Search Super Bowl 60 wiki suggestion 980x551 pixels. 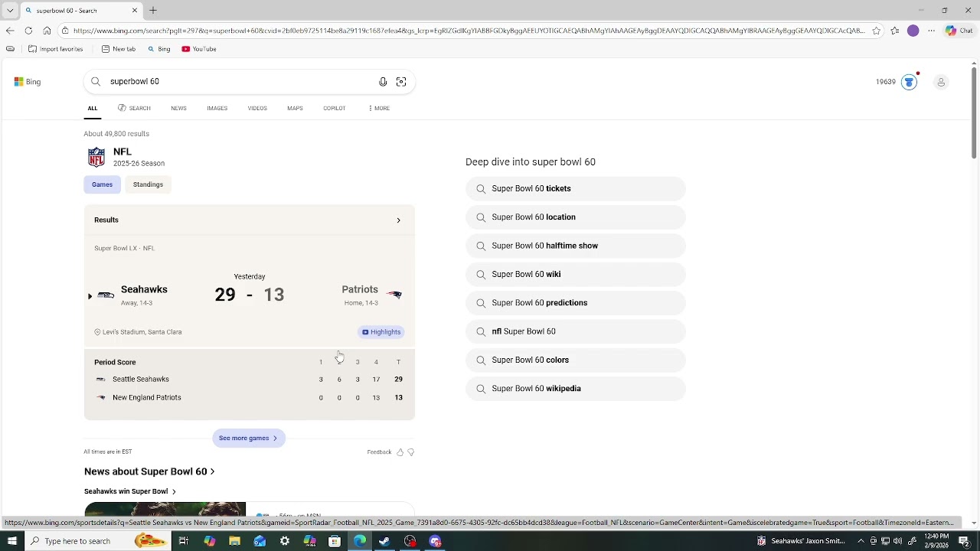[x=575, y=275]
